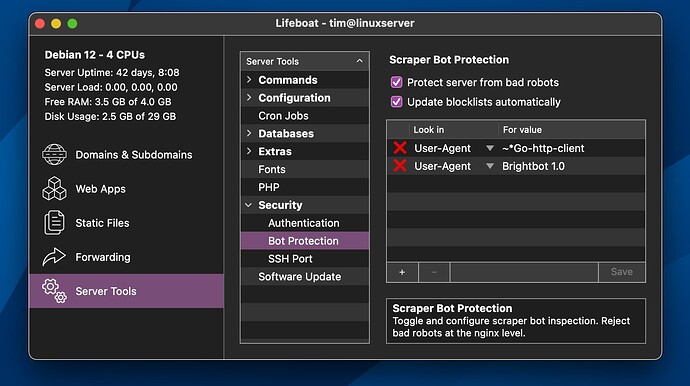Click the Static Files document icon
Screen dimensions: 690x386
tap(54, 222)
